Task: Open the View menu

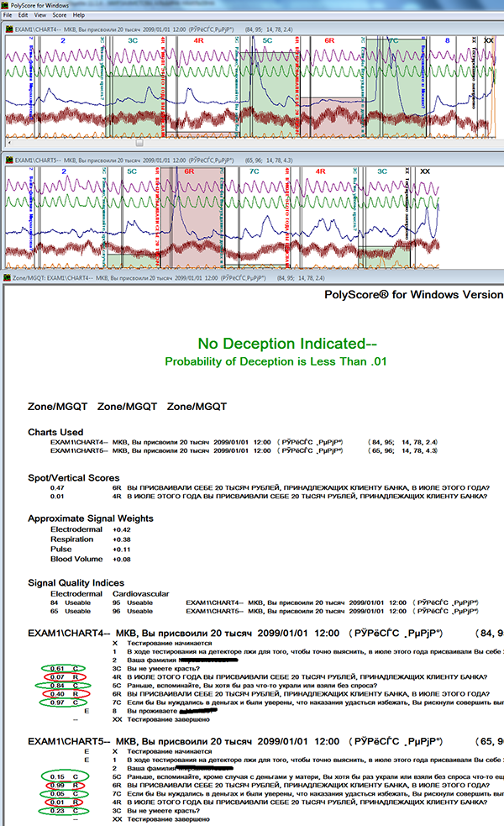Action: 40,15
